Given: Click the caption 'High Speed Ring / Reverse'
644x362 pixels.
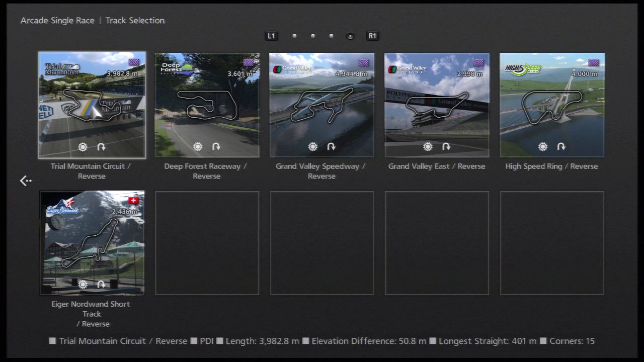Looking at the screenshot, I should [552, 166].
